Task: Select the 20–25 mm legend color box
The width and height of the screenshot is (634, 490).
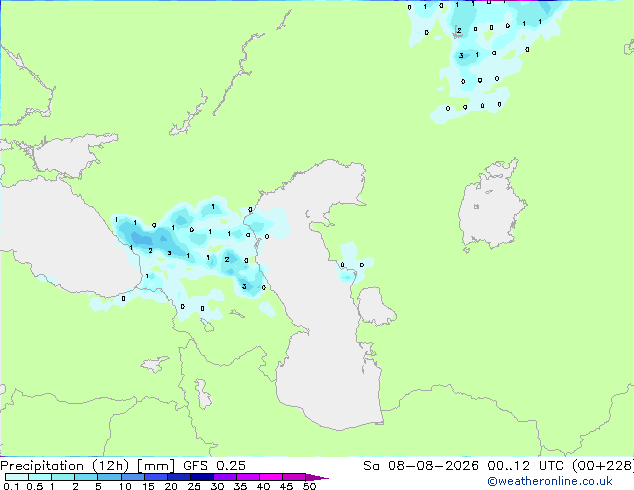Action: tap(178, 477)
